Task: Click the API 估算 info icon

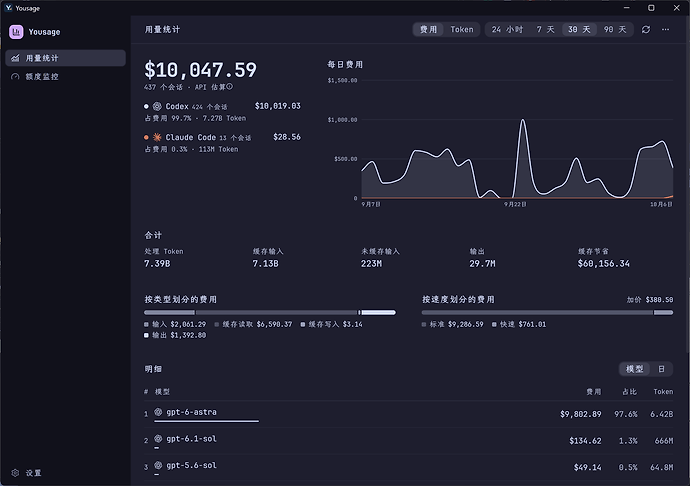Action: 229,87
